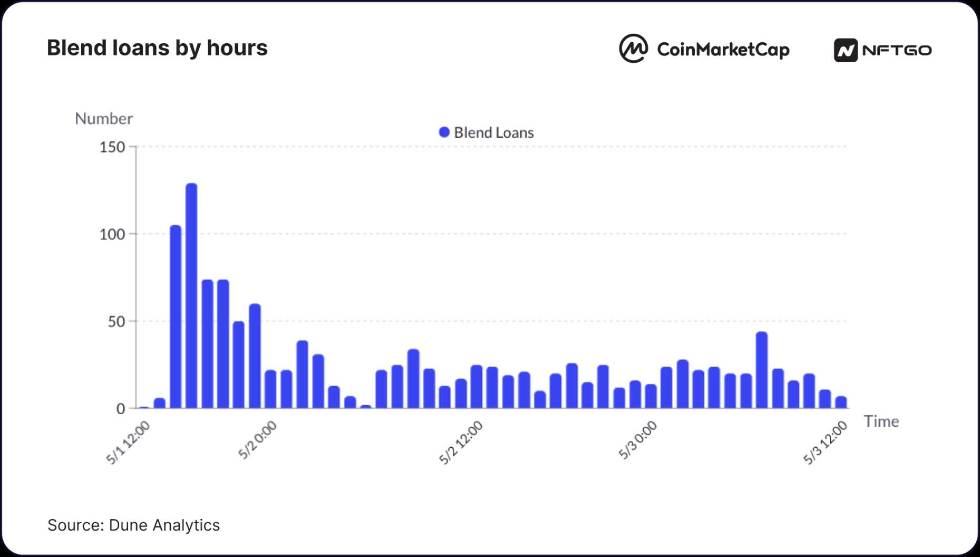
Task: Click the 5/1 12:00 time axis label
Action: [x=128, y=443]
